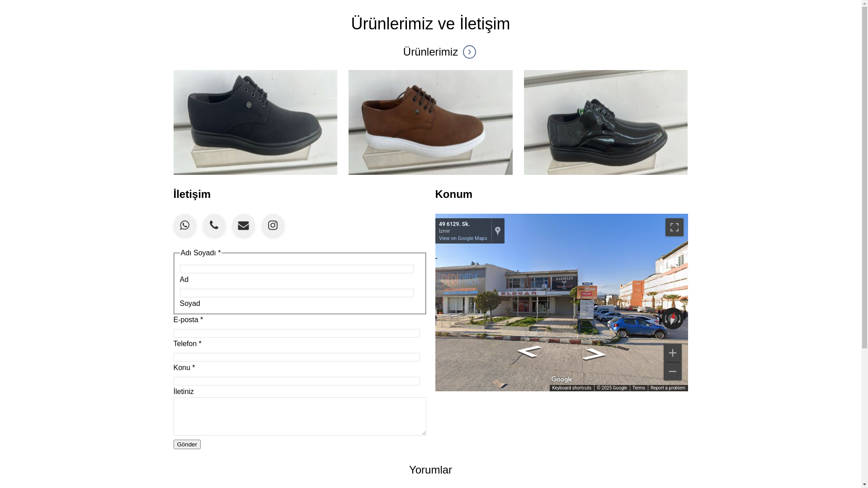Open the black patent leather shoe image
The width and height of the screenshot is (868, 488).
pyautogui.click(x=606, y=122)
